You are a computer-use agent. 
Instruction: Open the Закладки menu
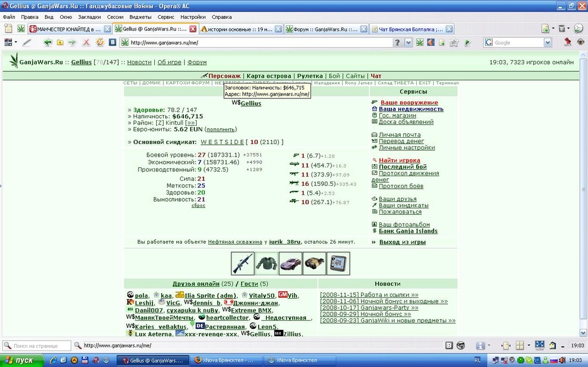point(89,17)
